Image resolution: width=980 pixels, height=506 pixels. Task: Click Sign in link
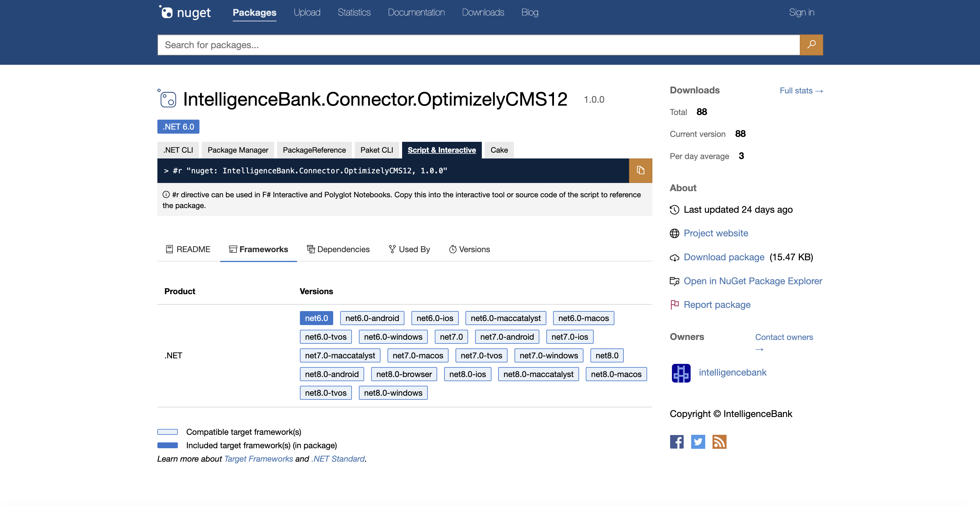[x=801, y=13]
